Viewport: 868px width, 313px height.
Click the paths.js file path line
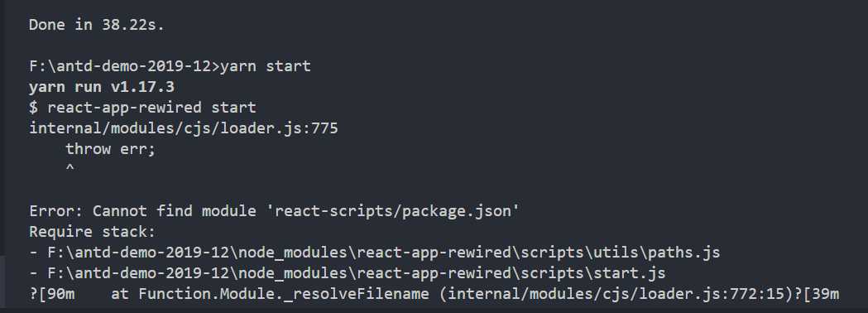point(374,253)
